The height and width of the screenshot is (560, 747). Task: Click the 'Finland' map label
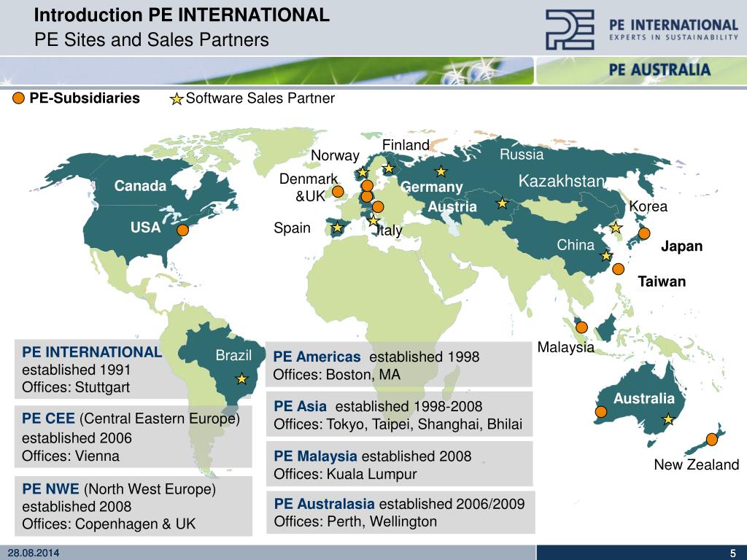tap(406, 145)
